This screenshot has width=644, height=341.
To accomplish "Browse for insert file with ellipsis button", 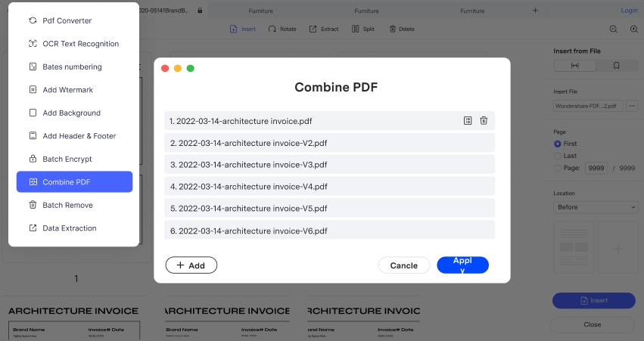I will click(630, 107).
